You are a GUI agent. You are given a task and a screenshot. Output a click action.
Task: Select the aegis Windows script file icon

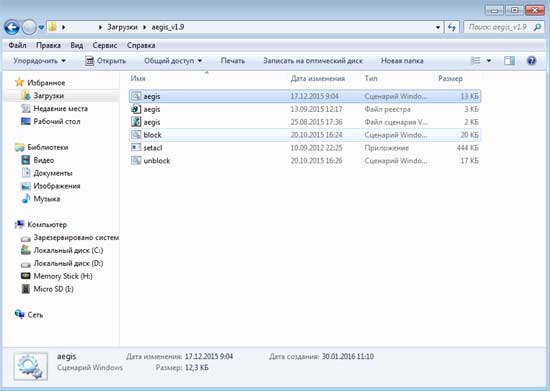point(136,96)
